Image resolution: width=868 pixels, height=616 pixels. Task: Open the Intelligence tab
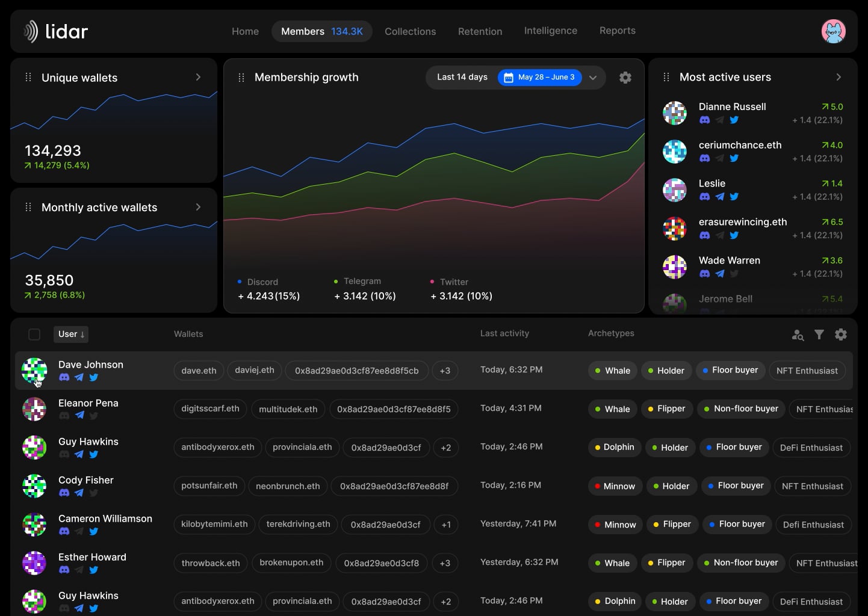tap(550, 31)
